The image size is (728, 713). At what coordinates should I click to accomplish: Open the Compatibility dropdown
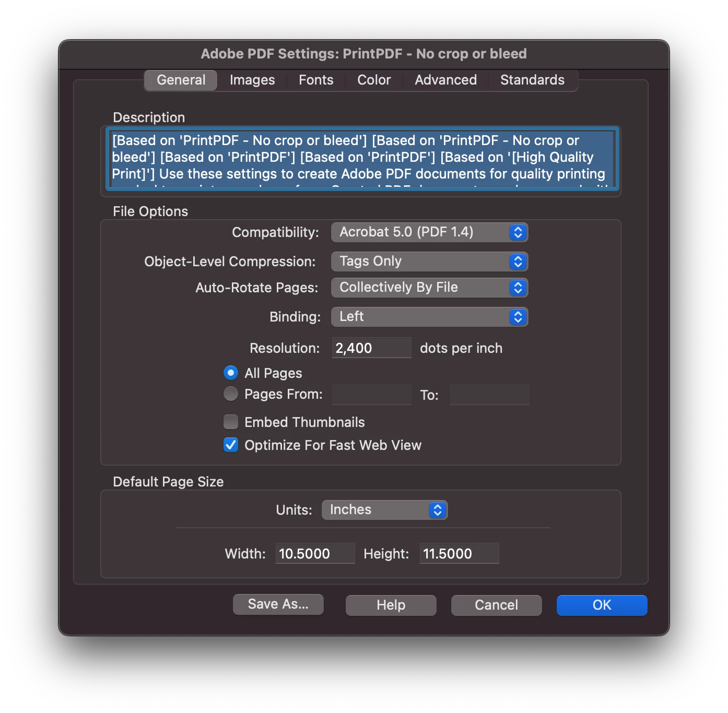tap(429, 232)
